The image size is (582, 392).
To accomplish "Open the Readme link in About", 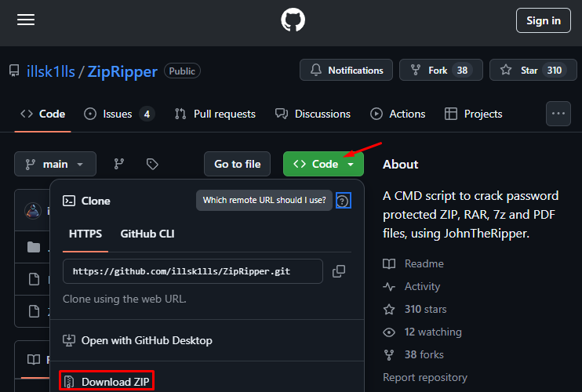I will click(413, 263).
